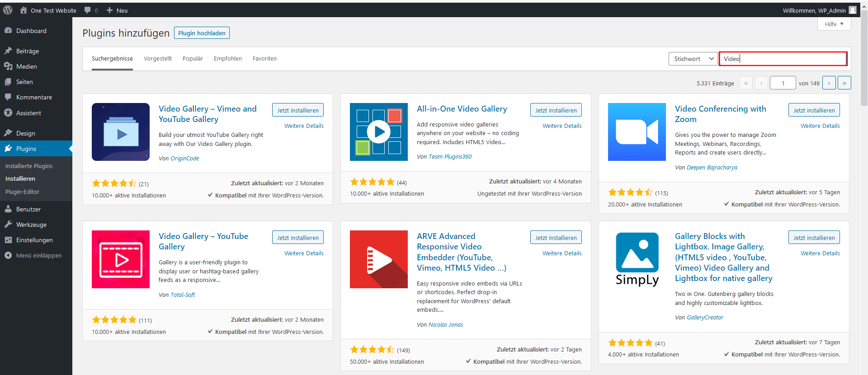Go to next results page

coord(829,83)
